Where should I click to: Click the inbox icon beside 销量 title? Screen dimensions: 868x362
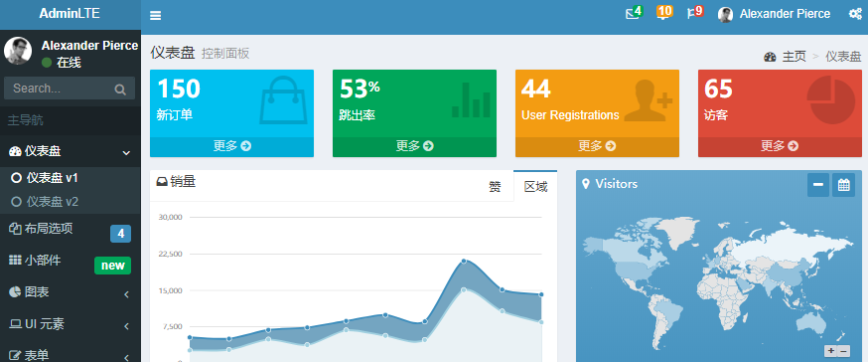[162, 182]
